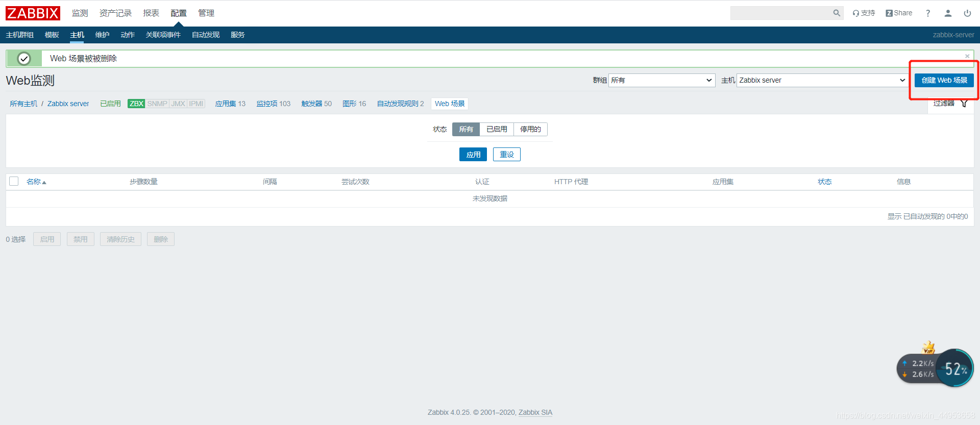Click the 禁用 bulk action button
This screenshot has height=425, width=980.
pyautogui.click(x=81, y=239)
